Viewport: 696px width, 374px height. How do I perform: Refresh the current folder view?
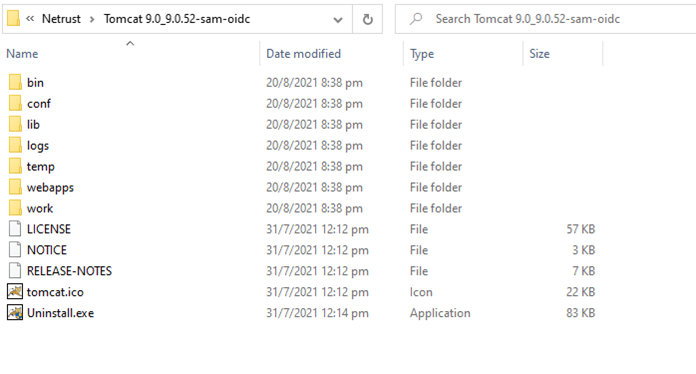pyautogui.click(x=368, y=19)
